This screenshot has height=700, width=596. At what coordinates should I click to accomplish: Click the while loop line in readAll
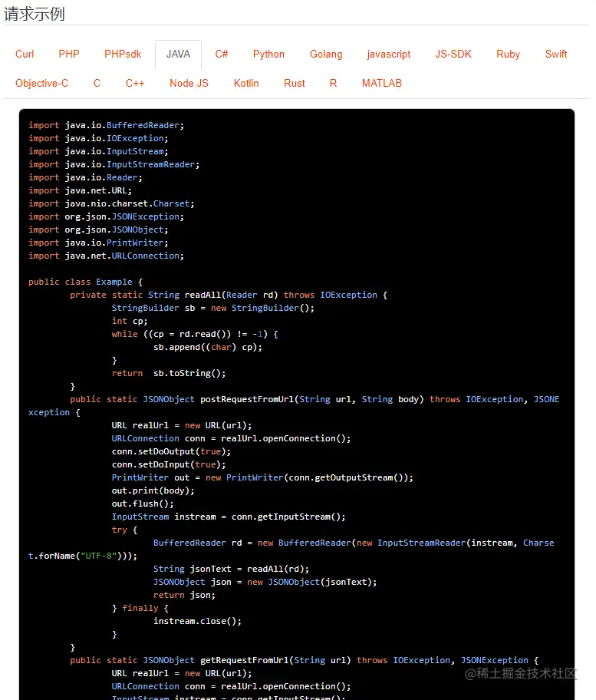pos(195,335)
